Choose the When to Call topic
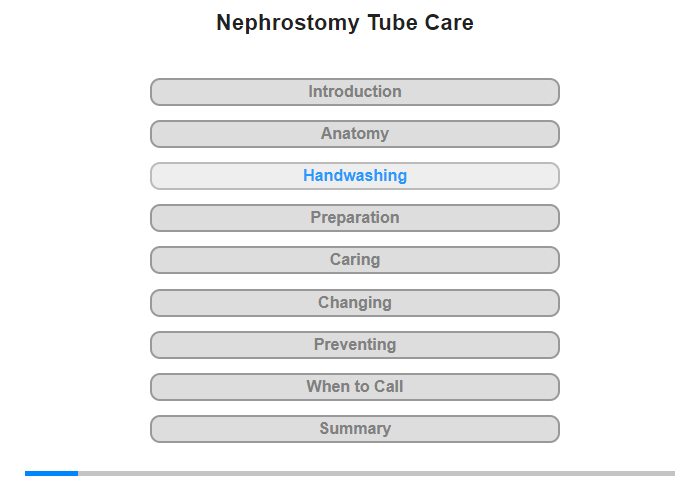The image size is (700, 480). pos(354,387)
